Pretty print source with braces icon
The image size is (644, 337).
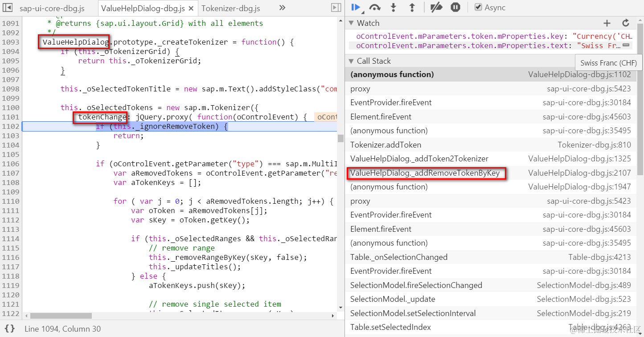pos(10,329)
